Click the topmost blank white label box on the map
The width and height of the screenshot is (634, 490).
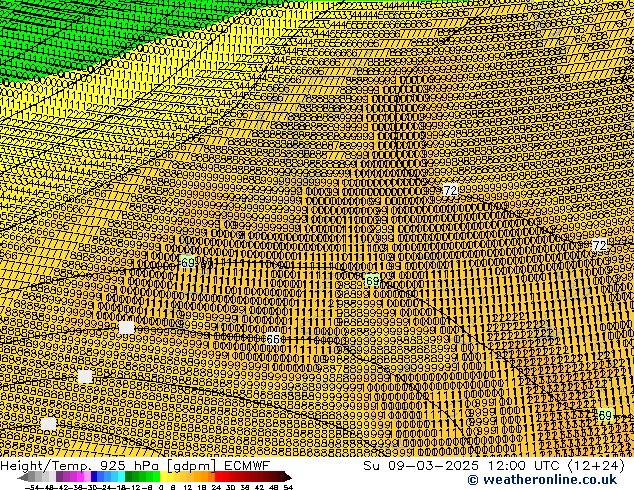click(127, 327)
